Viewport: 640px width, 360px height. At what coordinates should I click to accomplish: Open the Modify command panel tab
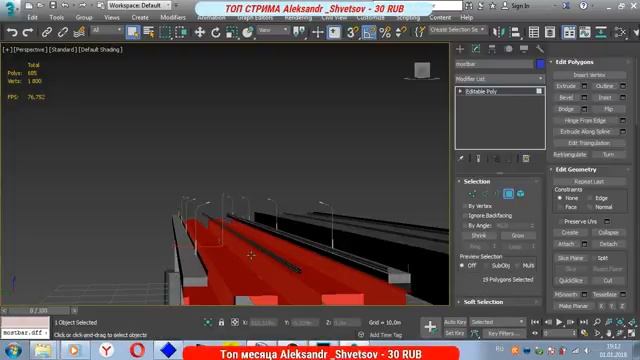(x=476, y=49)
